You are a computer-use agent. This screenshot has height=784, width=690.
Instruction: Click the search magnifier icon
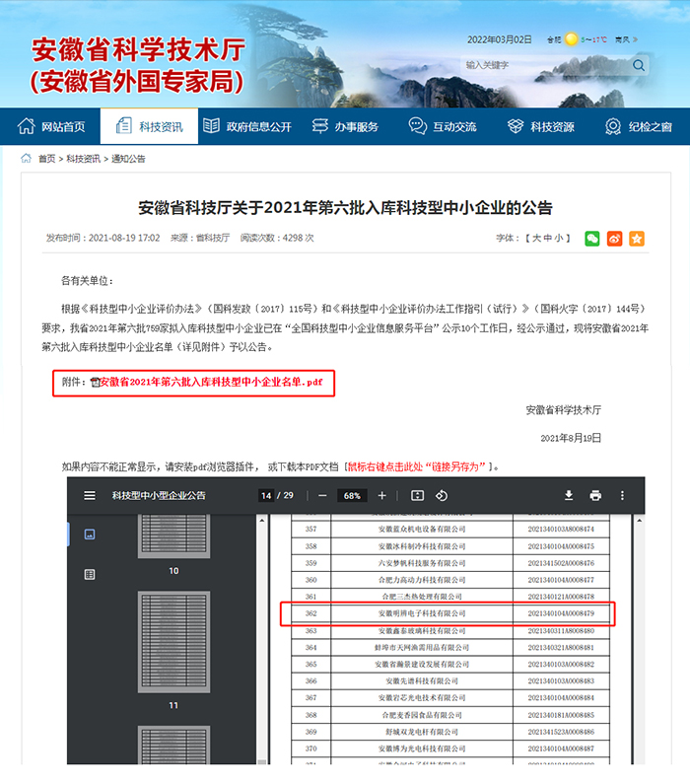click(639, 65)
